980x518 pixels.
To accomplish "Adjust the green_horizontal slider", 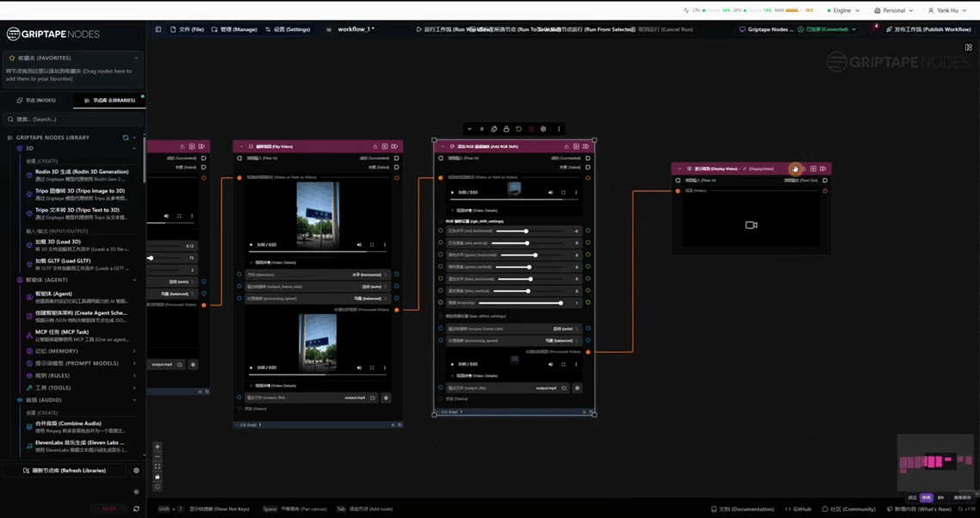I will click(532, 255).
